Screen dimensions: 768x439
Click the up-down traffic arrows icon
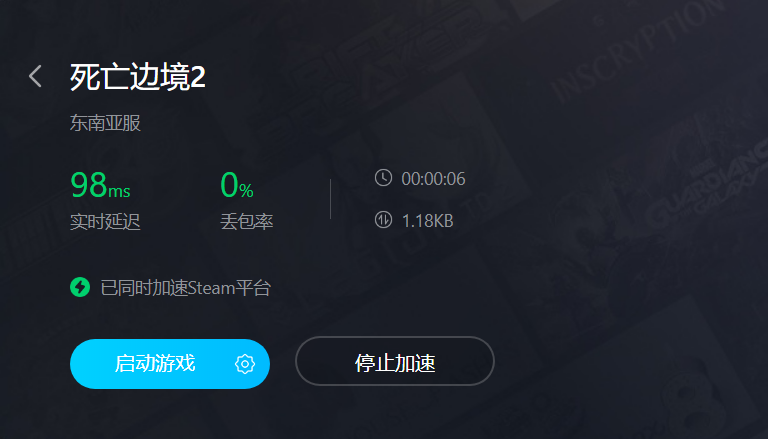pos(384,220)
